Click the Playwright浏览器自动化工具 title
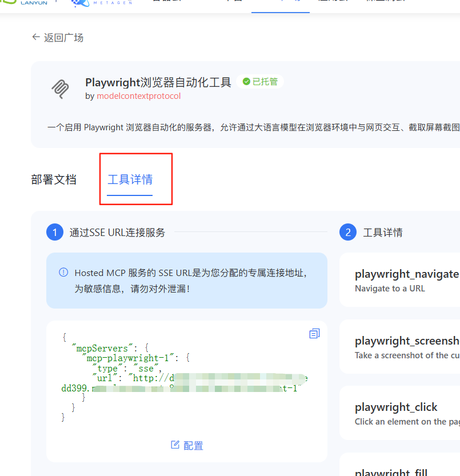The height and width of the screenshot is (476, 460). [x=158, y=82]
